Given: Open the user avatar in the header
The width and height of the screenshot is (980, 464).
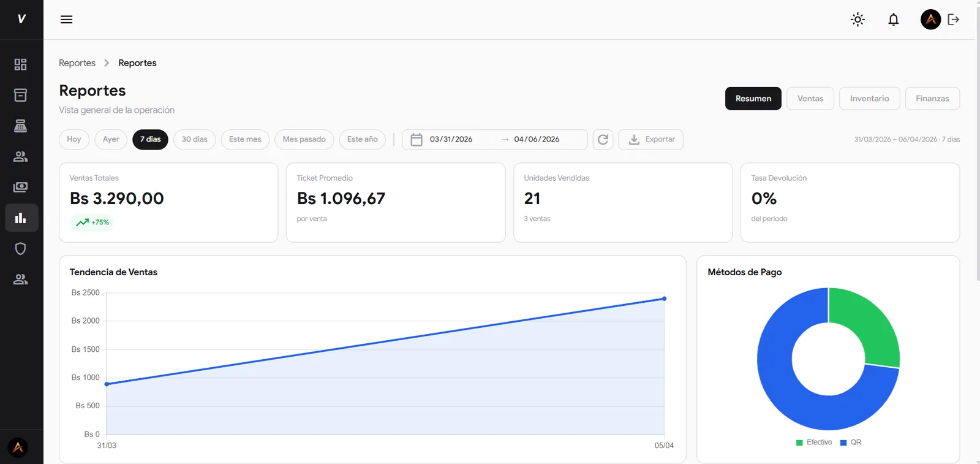Looking at the screenshot, I should 930,20.
